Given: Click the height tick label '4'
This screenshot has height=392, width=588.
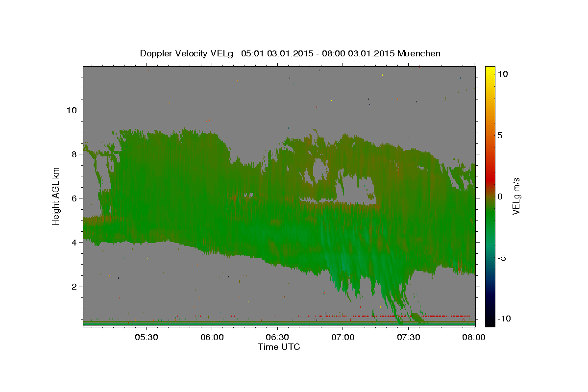Looking at the screenshot, I should tap(74, 242).
